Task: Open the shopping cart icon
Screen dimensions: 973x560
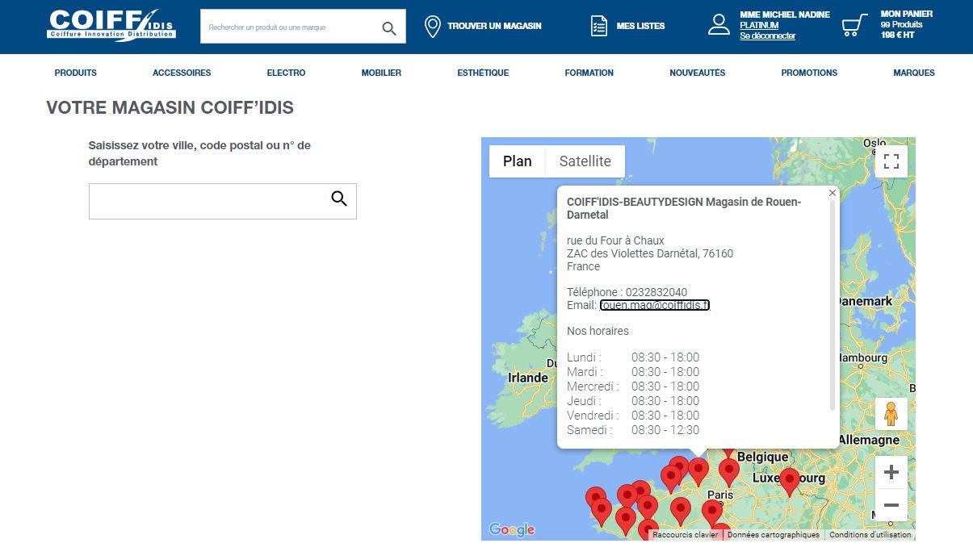Action: pyautogui.click(x=854, y=25)
